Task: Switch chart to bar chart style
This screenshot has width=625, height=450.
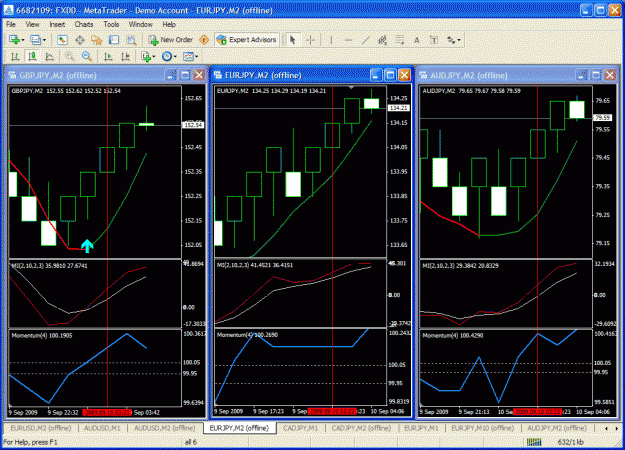Action: tap(15, 57)
